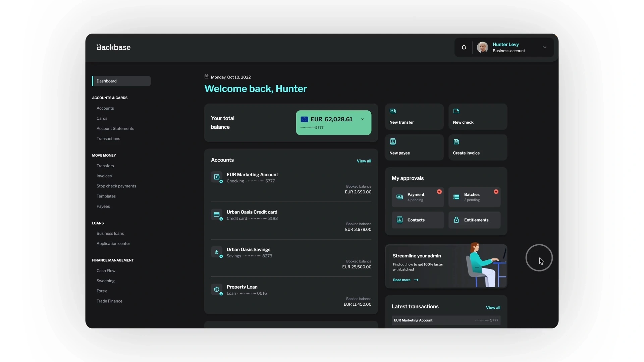This screenshot has width=644, height=362.
Task: Click user avatar in header
Action: pos(483,47)
